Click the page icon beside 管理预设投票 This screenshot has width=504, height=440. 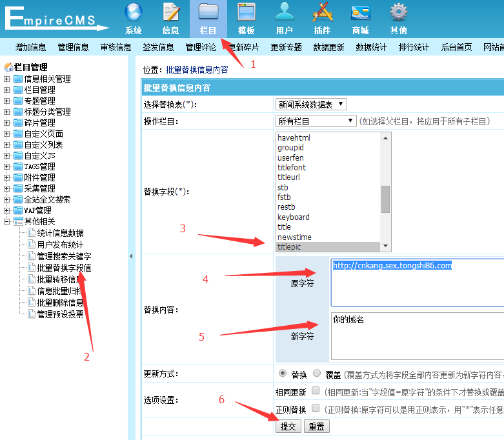point(31,314)
